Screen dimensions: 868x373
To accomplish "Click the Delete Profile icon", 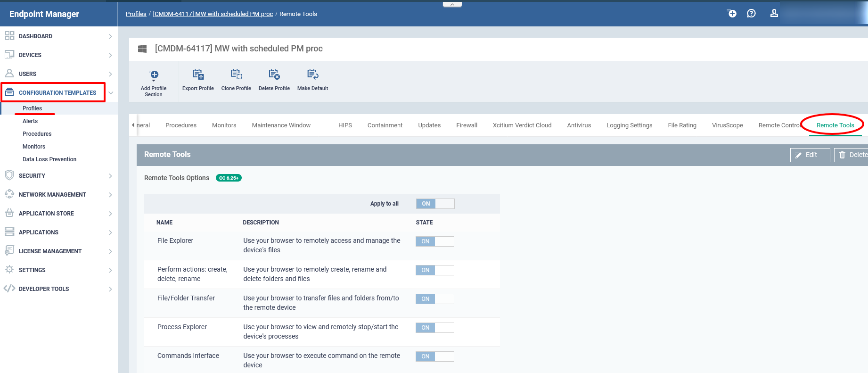I will 274,75.
